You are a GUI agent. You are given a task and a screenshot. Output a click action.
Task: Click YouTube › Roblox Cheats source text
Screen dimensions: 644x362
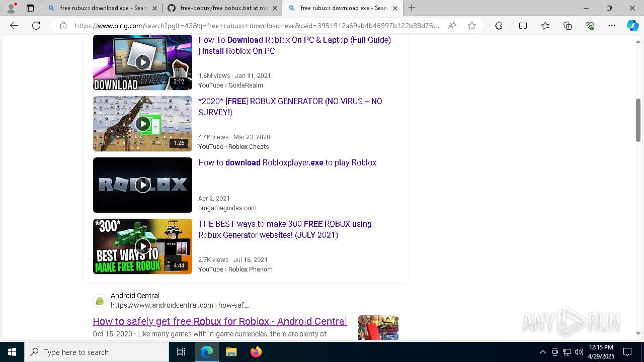(233, 147)
